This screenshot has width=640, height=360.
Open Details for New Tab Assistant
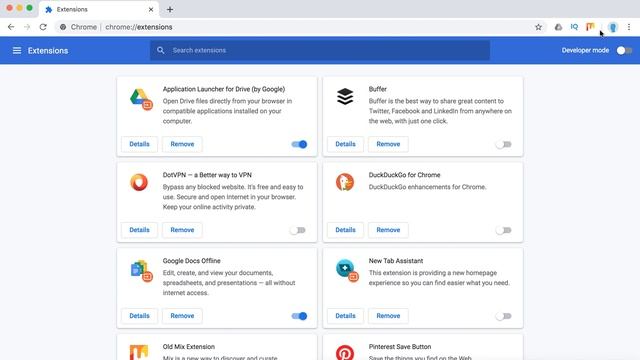(x=345, y=316)
